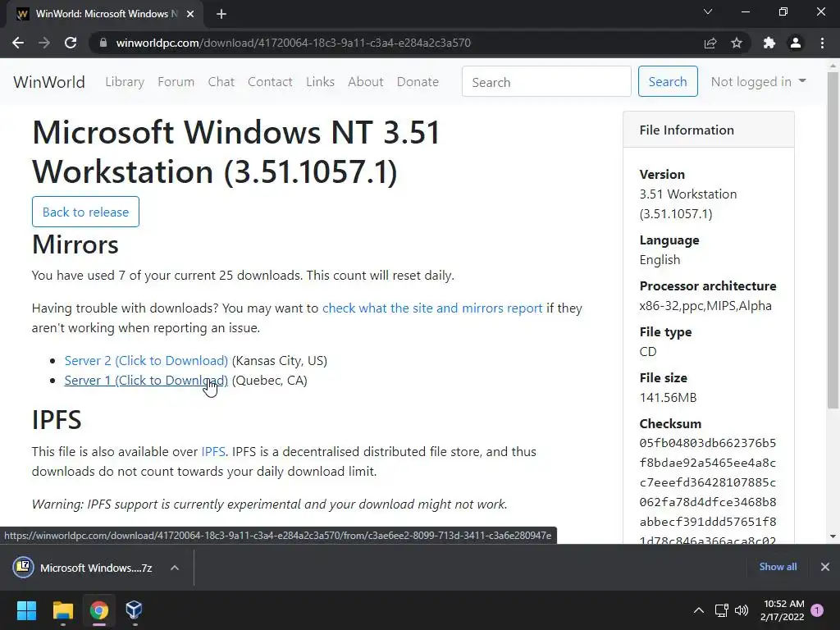Click the page vertical scrollbar thumb

[833, 240]
